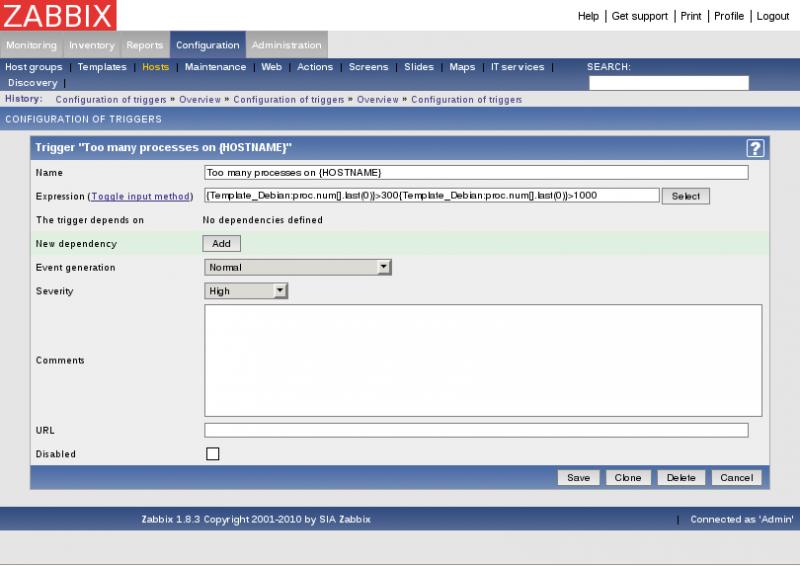Click into the Comments text area
Screen dimensions: 800x566
click(483, 360)
